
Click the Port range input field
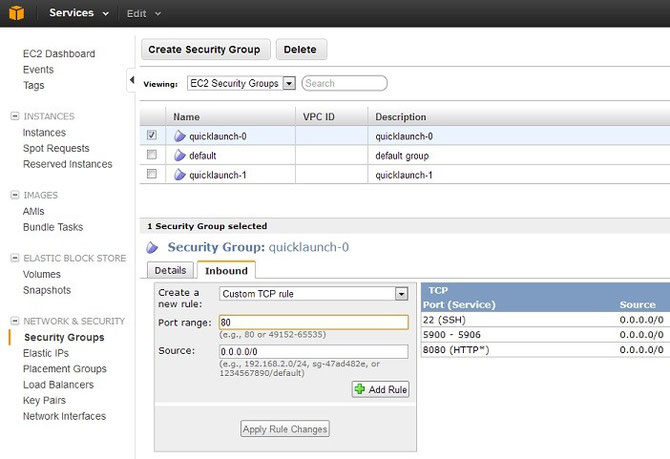[314, 322]
